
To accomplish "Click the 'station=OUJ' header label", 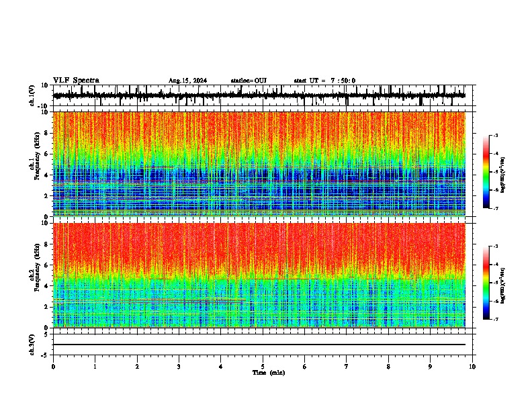I will [x=249, y=81].
